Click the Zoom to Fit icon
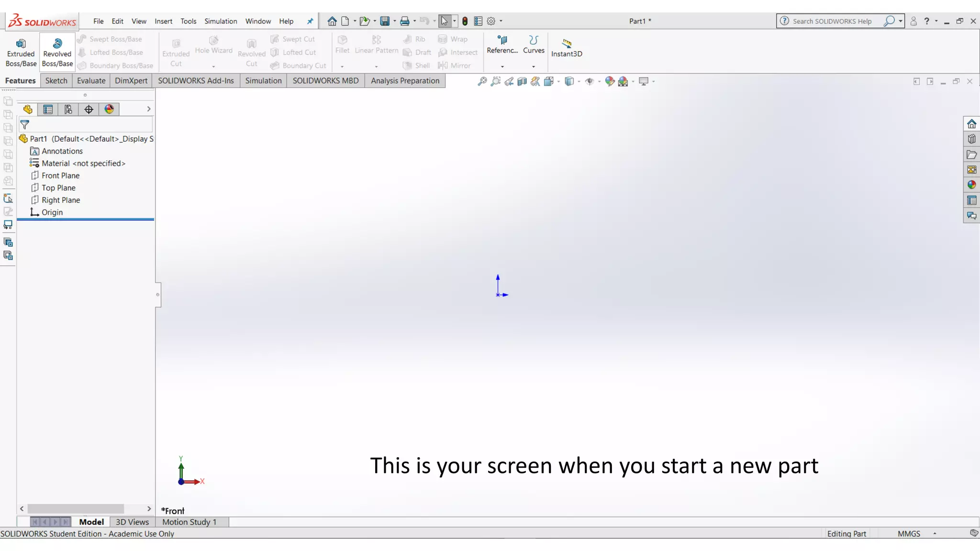 [482, 81]
